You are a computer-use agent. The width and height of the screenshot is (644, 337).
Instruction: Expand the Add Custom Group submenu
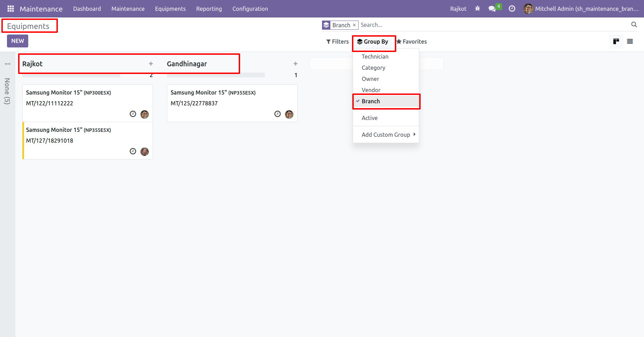(386, 135)
